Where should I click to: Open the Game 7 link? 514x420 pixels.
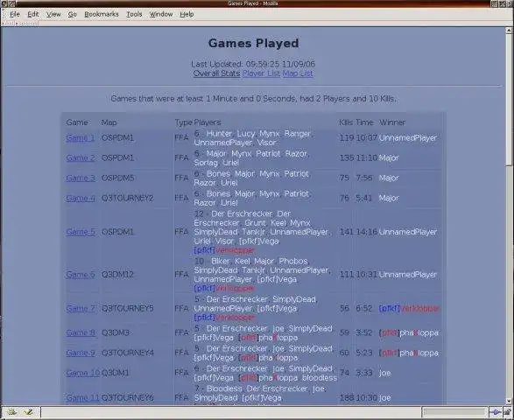tap(81, 308)
